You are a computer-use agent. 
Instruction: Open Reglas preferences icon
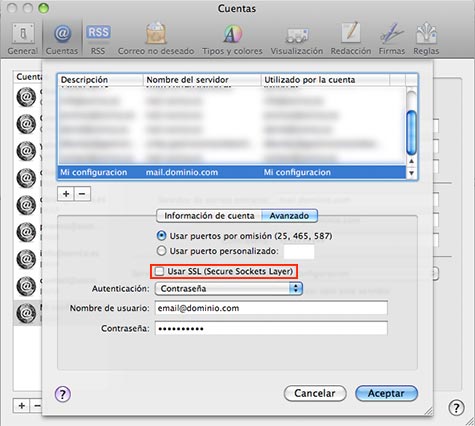pos(426,39)
